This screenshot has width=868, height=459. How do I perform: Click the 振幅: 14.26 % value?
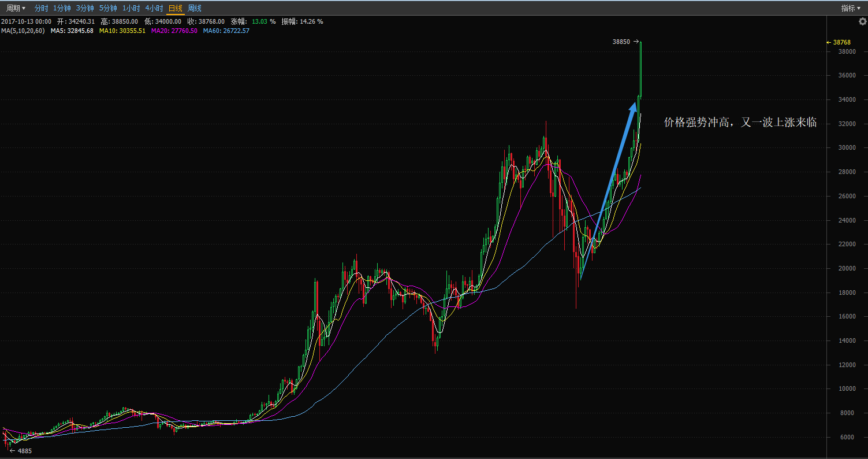[302, 21]
